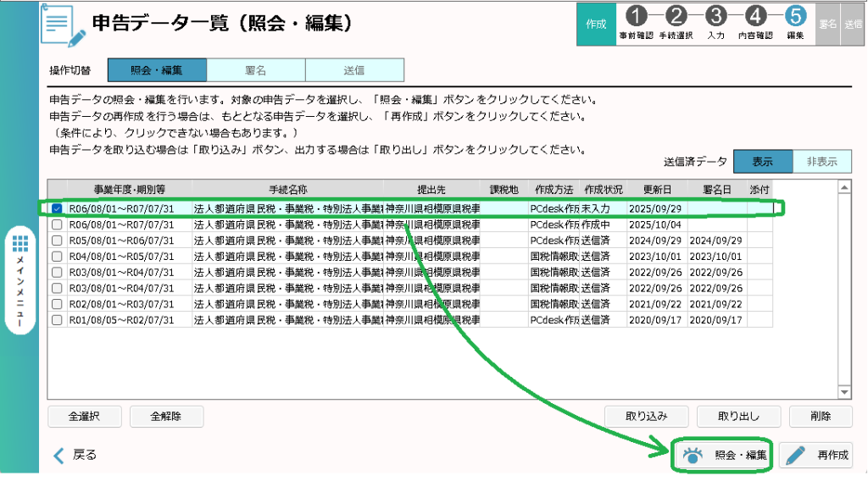Open the main menu grid icon
This screenshot has height=481, width=868.
point(21,245)
